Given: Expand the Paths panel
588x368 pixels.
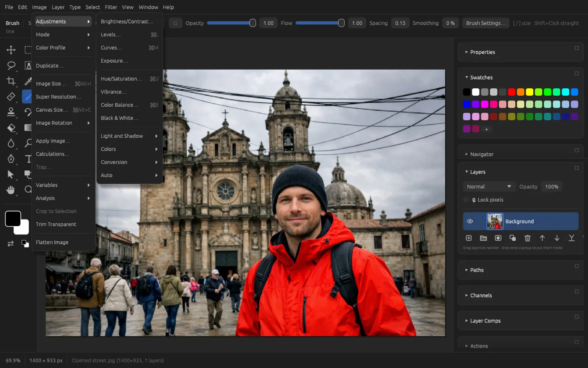Looking at the screenshot, I should click(466, 270).
